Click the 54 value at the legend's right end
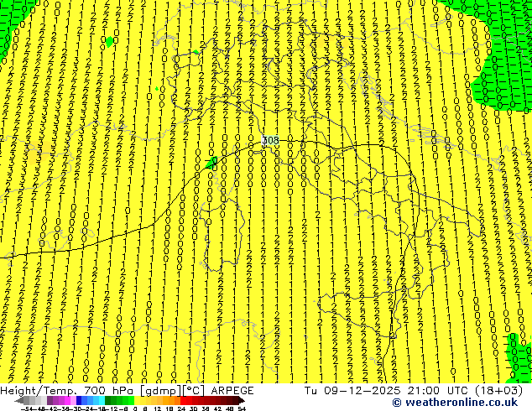Screen dimensions: 532x411 241,408
